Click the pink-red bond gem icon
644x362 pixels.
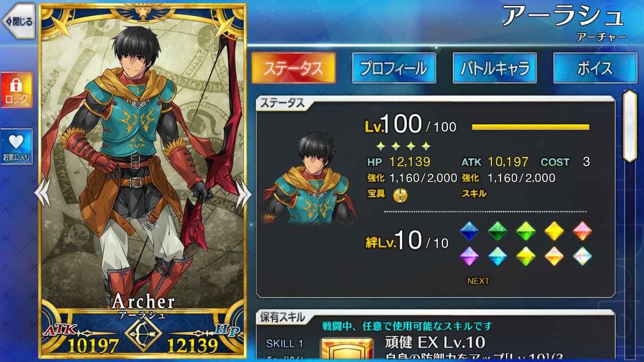(583, 231)
